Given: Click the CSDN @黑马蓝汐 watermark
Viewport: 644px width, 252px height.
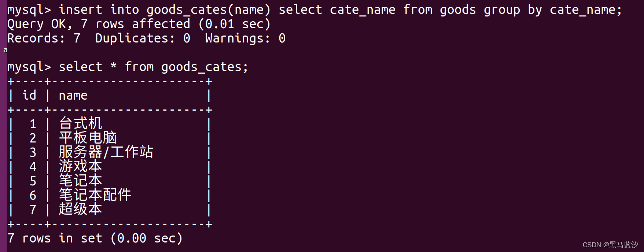Looking at the screenshot, I should (x=610, y=245).
